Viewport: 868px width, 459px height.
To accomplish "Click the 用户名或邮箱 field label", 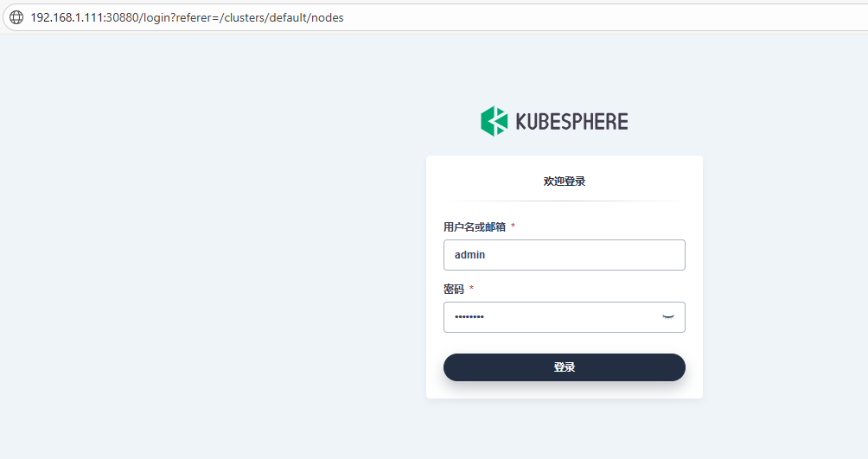I will 475,227.
